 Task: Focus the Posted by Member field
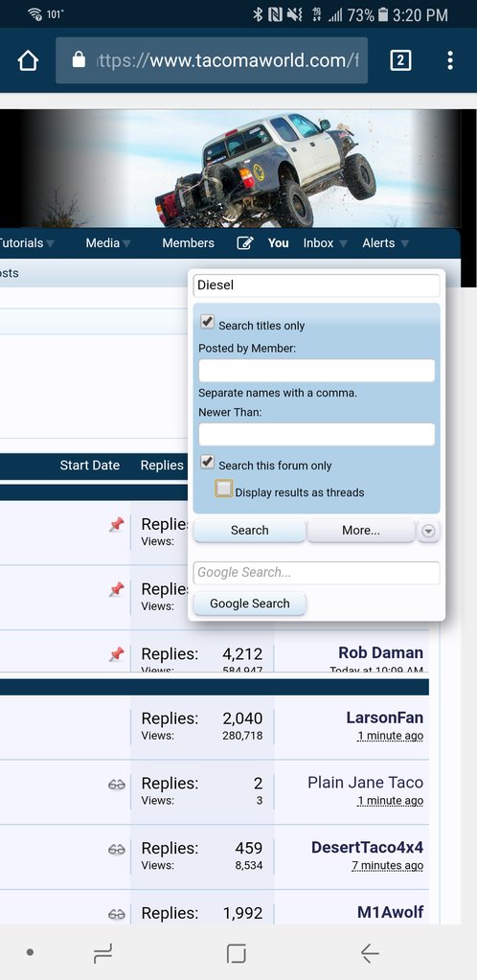point(317,371)
